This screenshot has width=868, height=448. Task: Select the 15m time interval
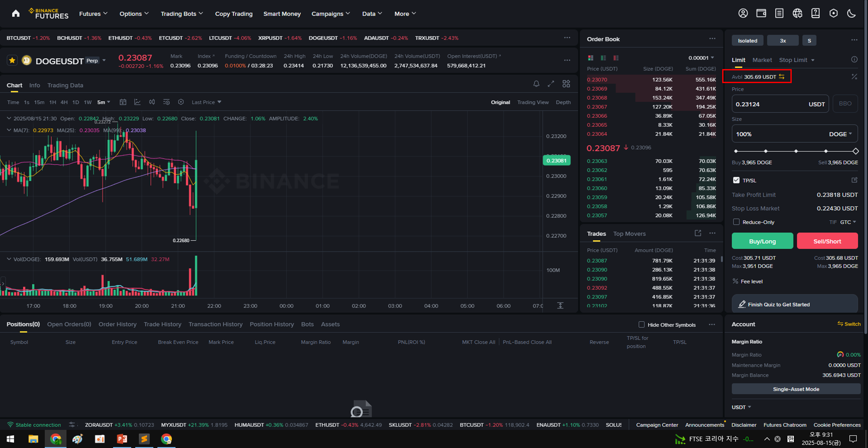tap(39, 102)
